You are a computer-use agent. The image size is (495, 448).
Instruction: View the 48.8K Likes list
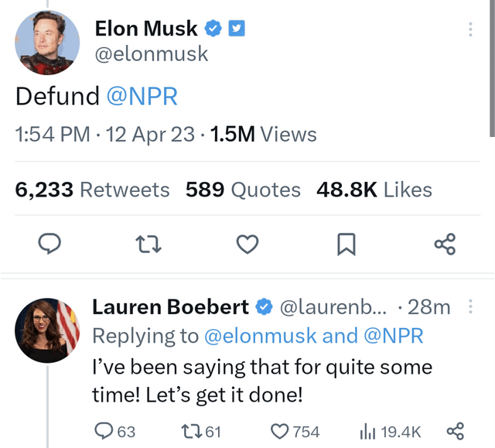pyautogui.click(x=374, y=190)
